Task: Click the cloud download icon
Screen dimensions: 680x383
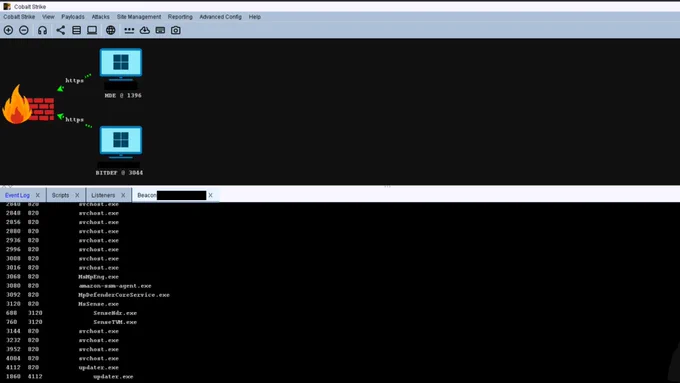Action: pos(144,30)
